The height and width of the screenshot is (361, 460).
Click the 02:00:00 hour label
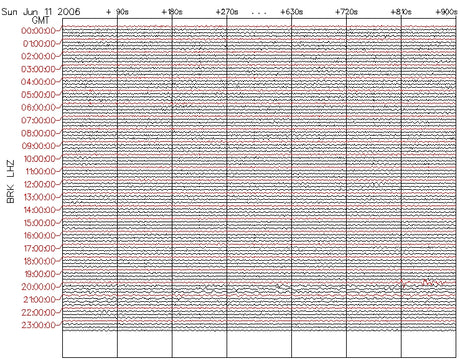38,56
